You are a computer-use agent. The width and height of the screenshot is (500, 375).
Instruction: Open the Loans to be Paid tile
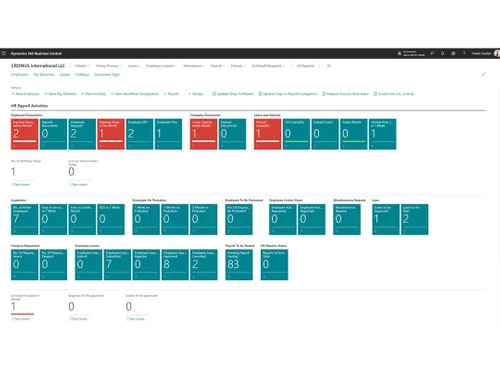click(414, 219)
